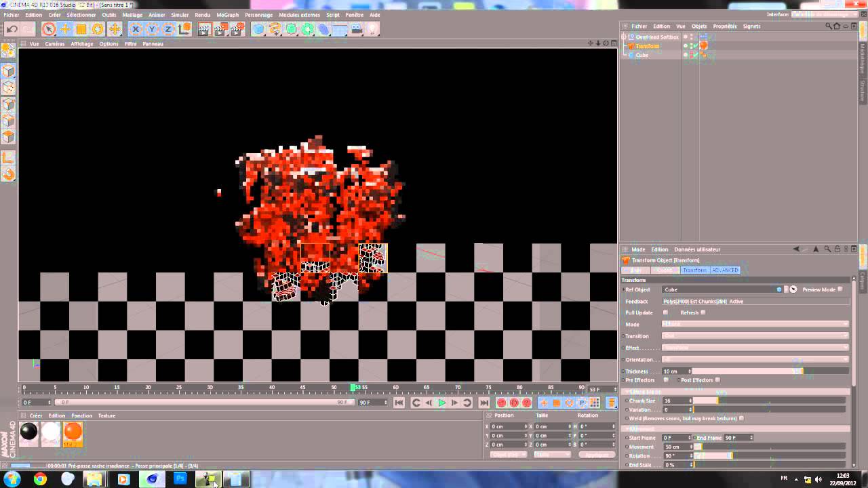Viewport: 868px width, 488px height.
Task: Collapse the Movement section header
Action: (x=736, y=429)
